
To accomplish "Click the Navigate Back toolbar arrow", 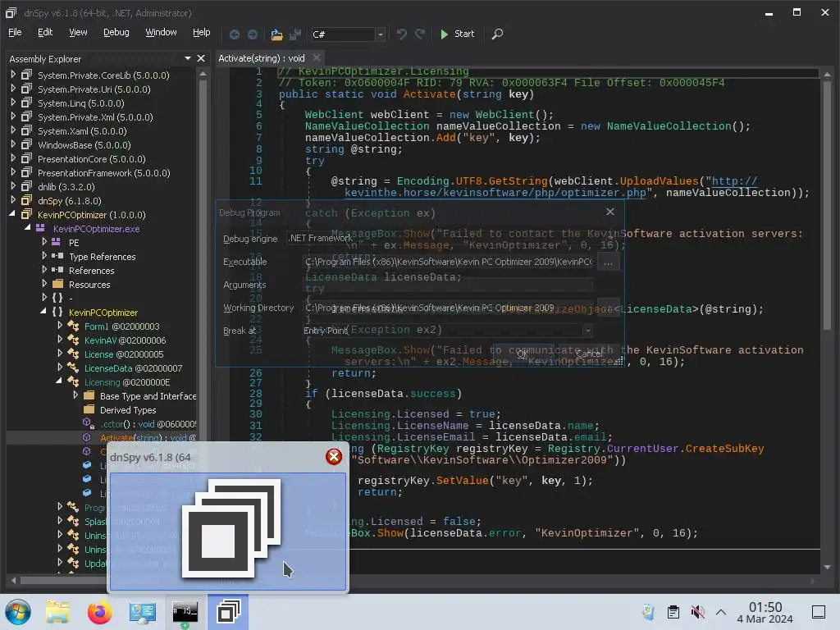I will tap(234, 34).
